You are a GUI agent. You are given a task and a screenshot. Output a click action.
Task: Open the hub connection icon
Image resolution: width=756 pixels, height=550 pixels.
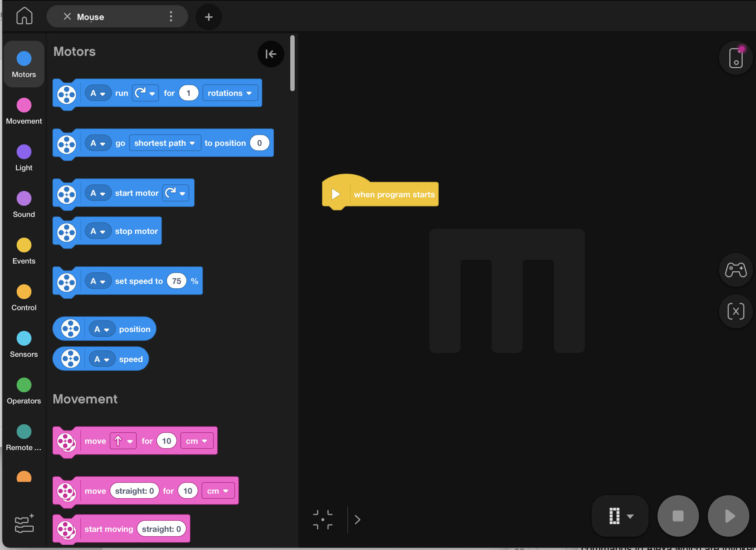pyautogui.click(x=735, y=58)
